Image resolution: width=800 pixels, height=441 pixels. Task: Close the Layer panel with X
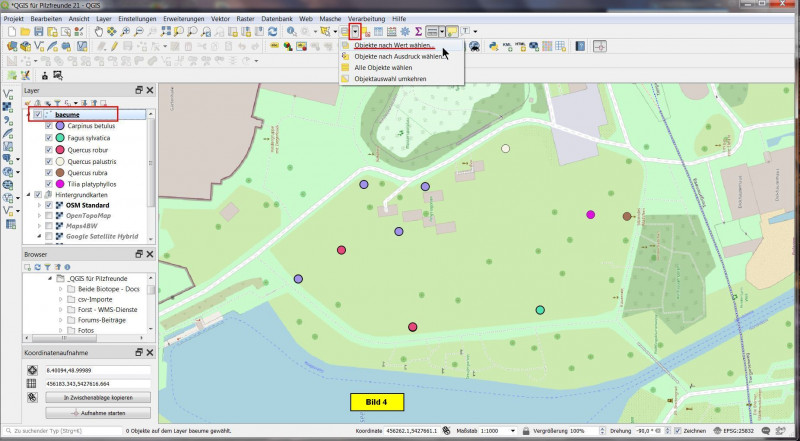(150, 90)
